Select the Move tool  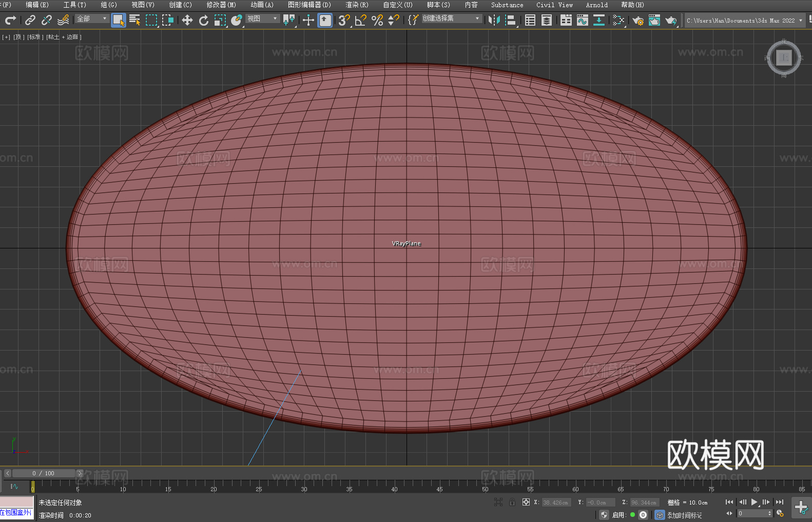[187, 20]
